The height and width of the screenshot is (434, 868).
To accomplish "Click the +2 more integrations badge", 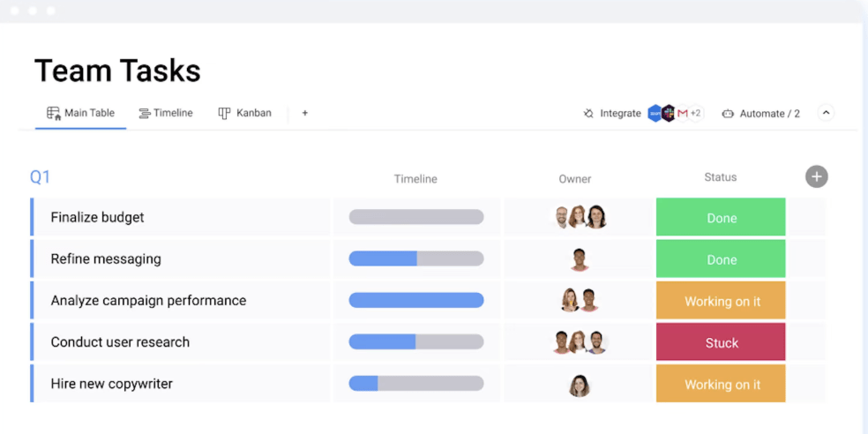I will [695, 114].
